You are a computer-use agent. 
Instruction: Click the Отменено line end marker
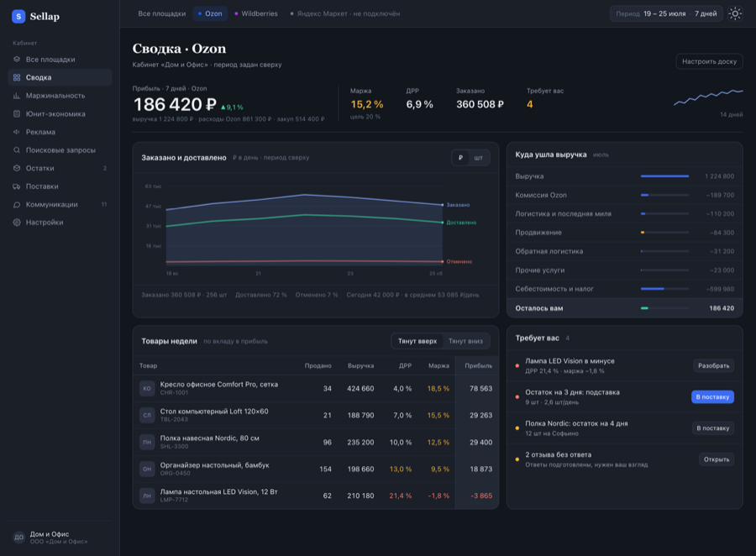point(443,261)
